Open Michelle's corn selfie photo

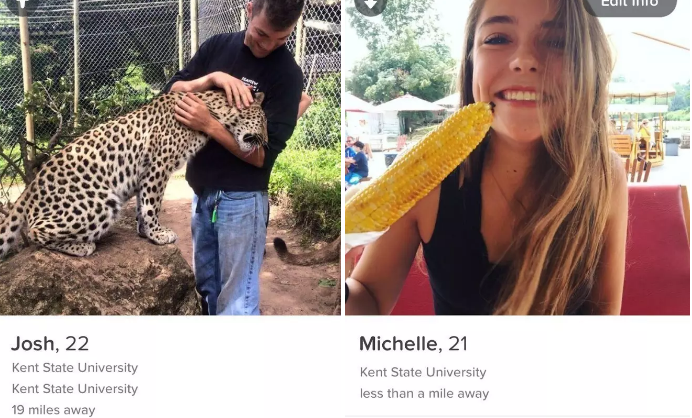[x=517, y=157]
